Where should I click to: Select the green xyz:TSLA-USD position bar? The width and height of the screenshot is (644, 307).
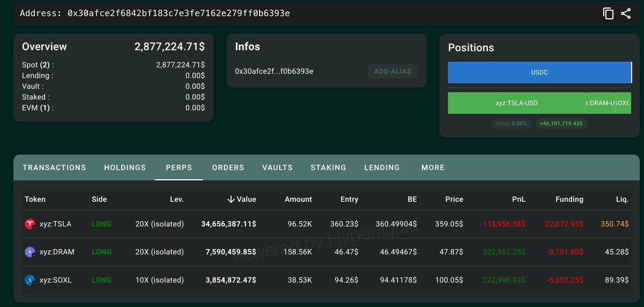click(x=517, y=103)
